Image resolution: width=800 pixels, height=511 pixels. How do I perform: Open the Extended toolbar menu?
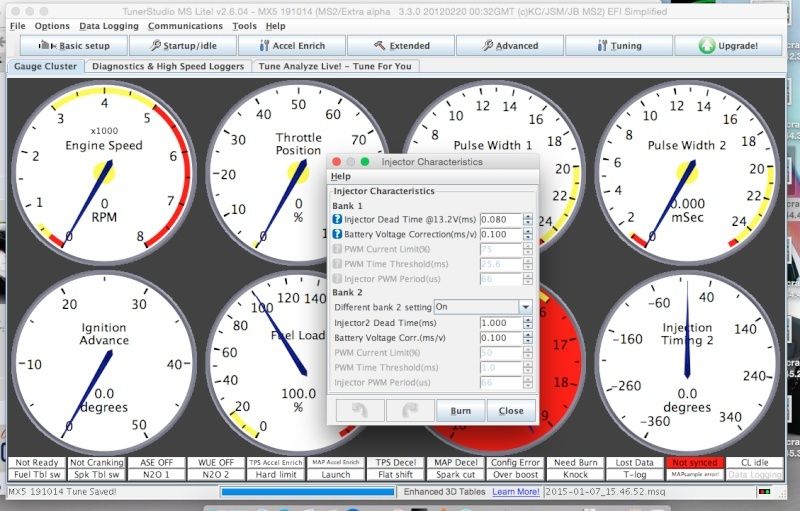tap(401, 45)
